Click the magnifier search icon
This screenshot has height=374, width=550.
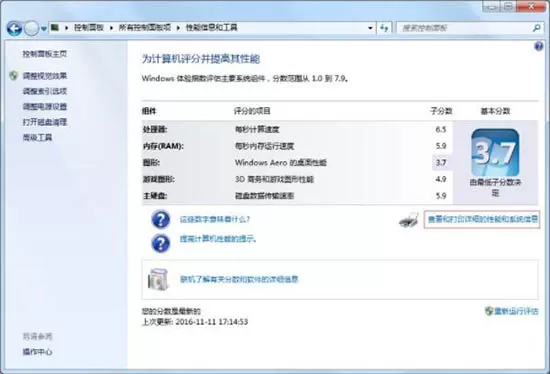click(x=536, y=28)
